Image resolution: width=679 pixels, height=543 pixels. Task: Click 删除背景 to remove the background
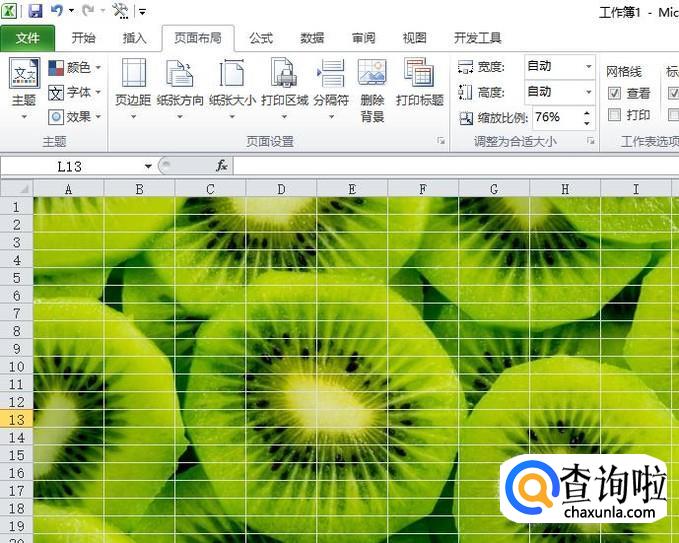pyautogui.click(x=372, y=90)
